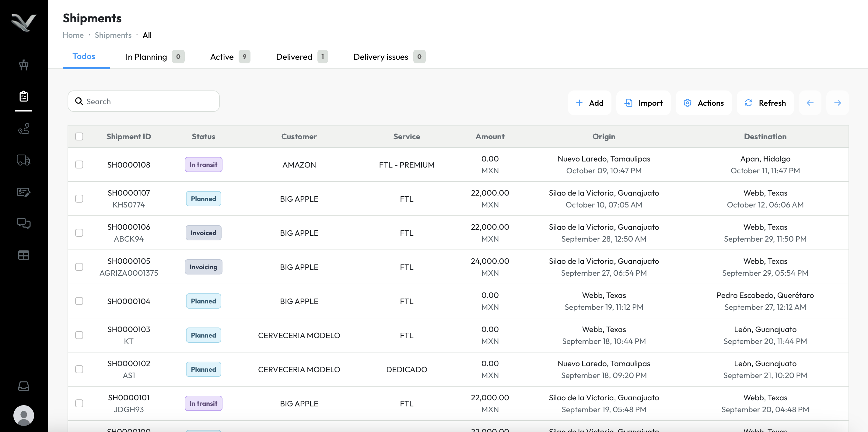Open the Actions dropdown button
This screenshot has height=432, width=868.
[704, 103]
